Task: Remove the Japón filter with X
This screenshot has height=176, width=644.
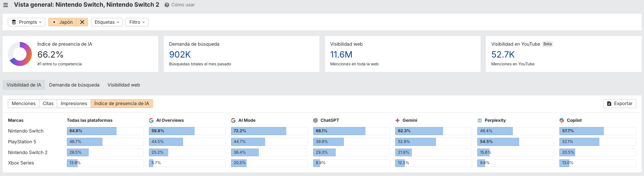Action: tap(82, 22)
